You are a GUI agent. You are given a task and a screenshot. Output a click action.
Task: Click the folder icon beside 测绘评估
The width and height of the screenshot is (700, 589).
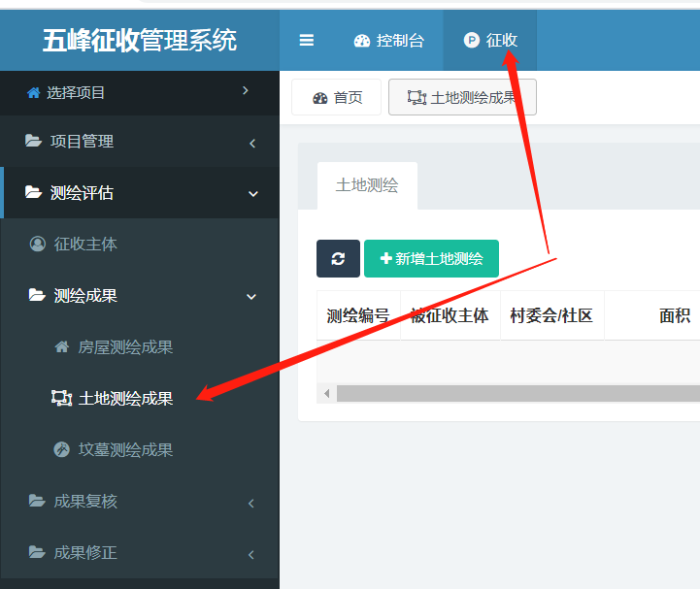(33, 192)
